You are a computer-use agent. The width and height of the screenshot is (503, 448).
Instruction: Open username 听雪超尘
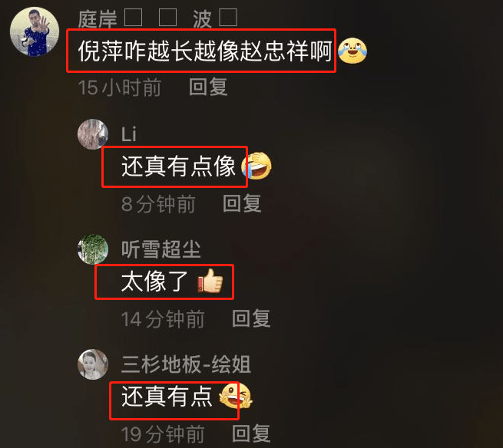161,249
